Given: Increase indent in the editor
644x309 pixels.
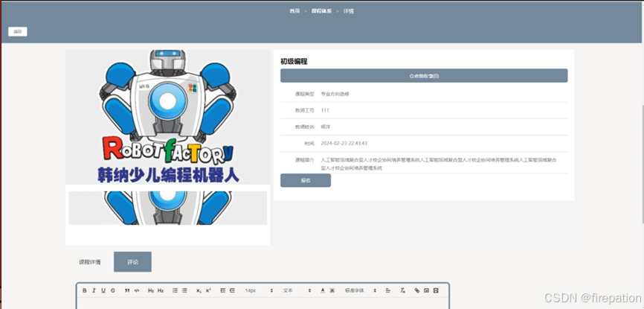Looking at the screenshot, I should 232,290.
